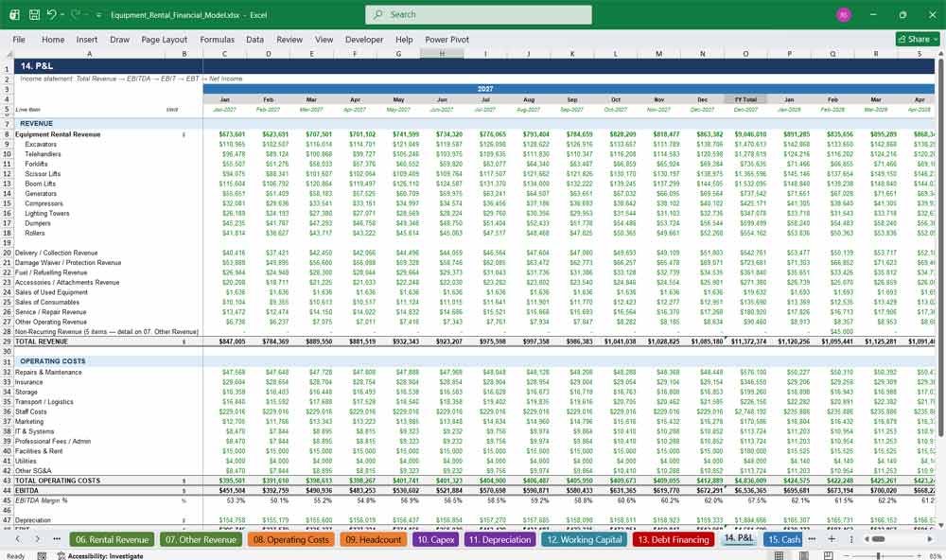Click the vertical scrollbar thumb
This screenshot has height=560, width=946.
(x=940, y=248)
